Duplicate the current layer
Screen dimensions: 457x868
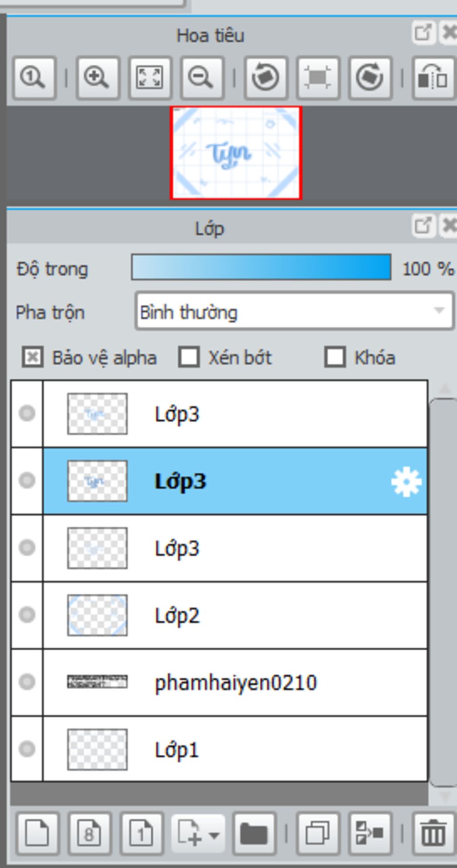(317, 833)
